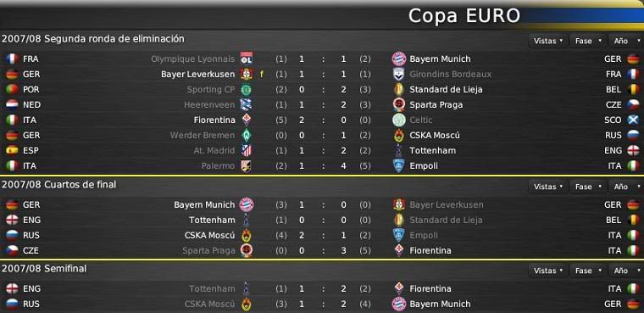Click the Werder Bremen club crest
Image resolution: width=644 pixels, height=313 pixels.
pyautogui.click(x=246, y=136)
